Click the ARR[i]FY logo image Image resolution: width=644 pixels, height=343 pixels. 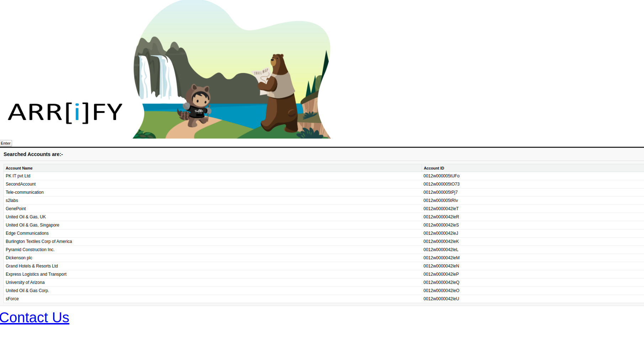[65, 113]
